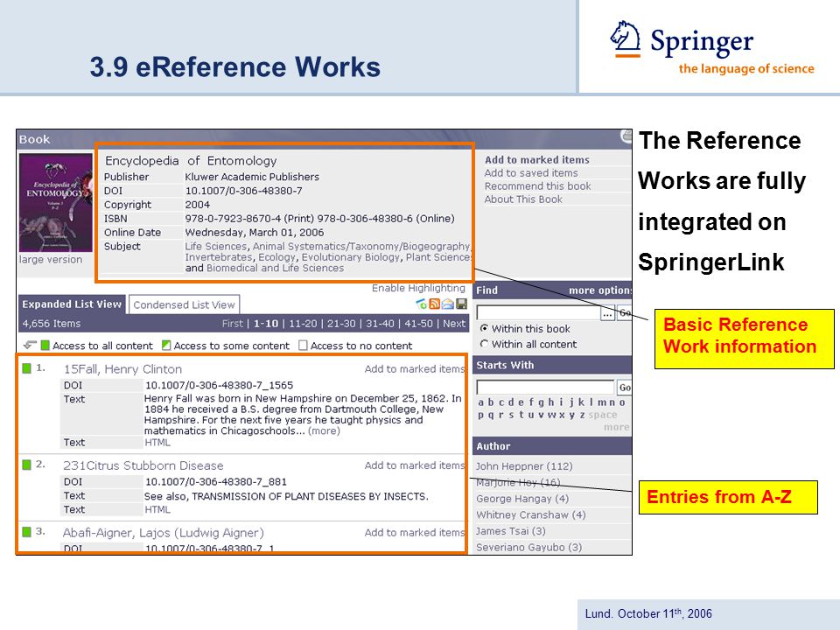Click Add to marked items in book panel
840x630 pixels.
[536, 159]
